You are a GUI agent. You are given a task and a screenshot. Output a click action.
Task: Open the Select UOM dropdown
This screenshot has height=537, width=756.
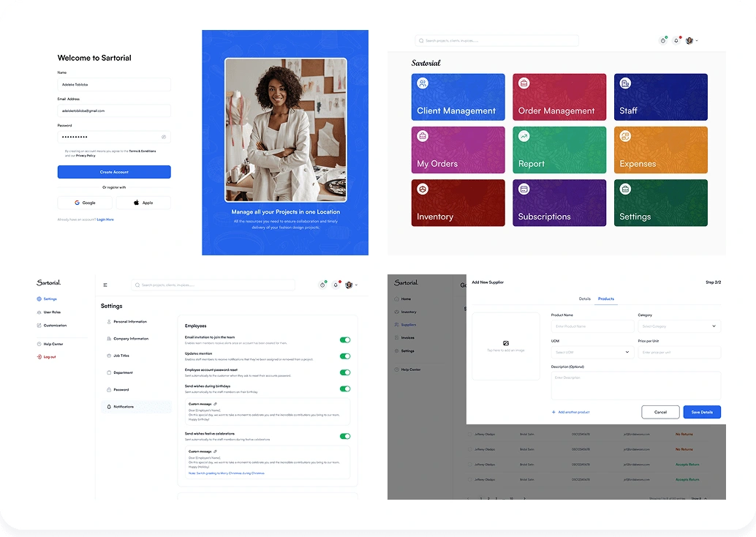(592, 352)
